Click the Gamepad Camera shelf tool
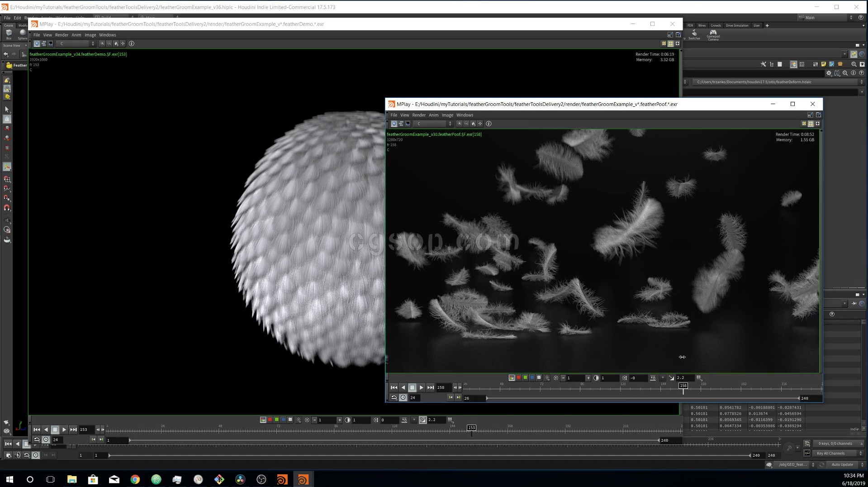Screen dimensions: 868x487 [x=713, y=34]
